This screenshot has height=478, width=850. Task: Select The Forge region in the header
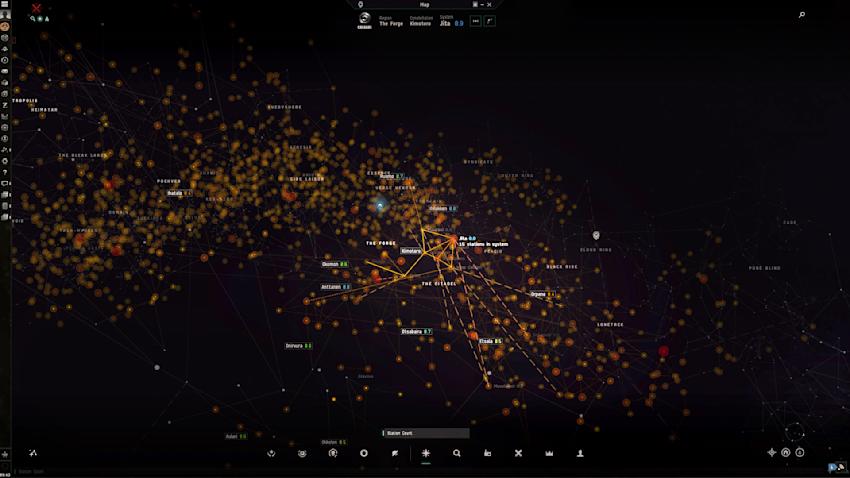[391, 23]
